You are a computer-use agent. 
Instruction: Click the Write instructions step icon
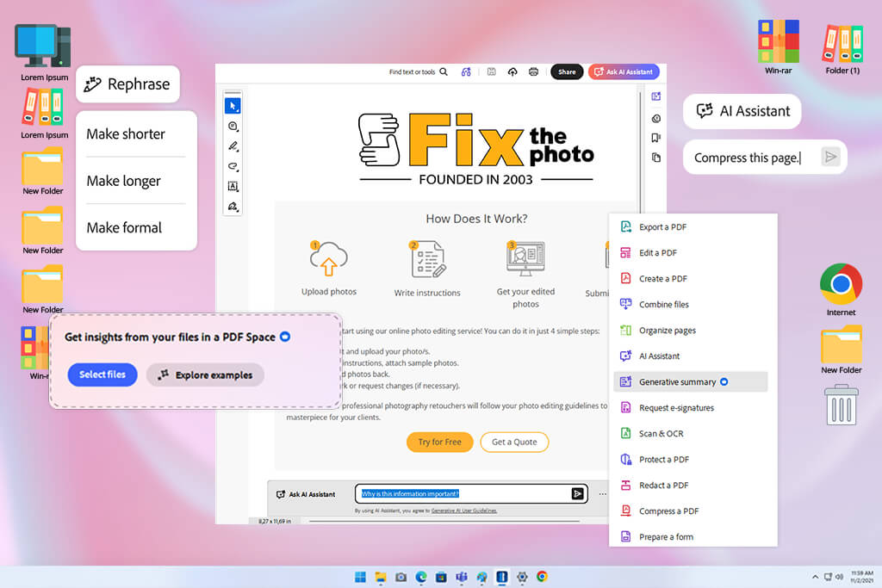pyautogui.click(x=427, y=259)
